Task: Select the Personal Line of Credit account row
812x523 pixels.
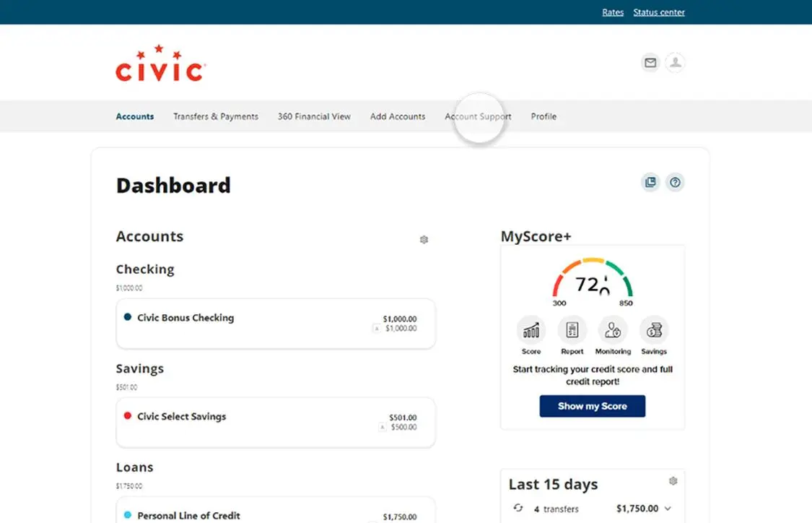Action: [x=190, y=514]
